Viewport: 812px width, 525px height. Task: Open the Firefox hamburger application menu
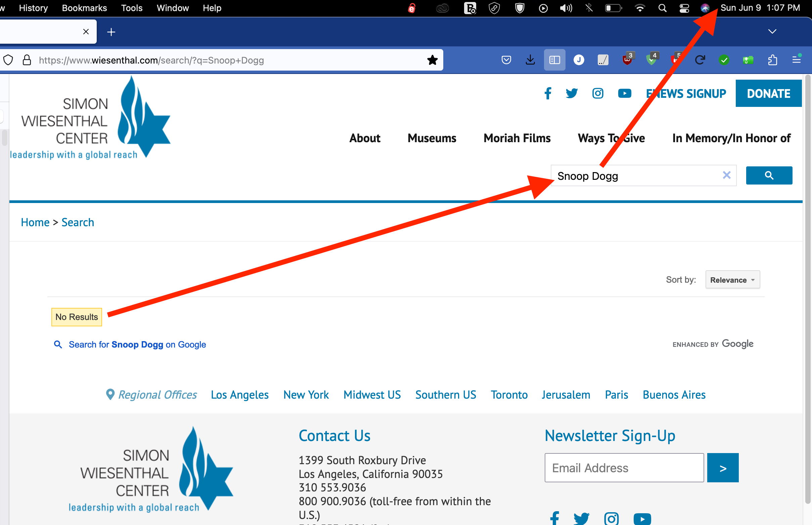click(x=796, y=60)
